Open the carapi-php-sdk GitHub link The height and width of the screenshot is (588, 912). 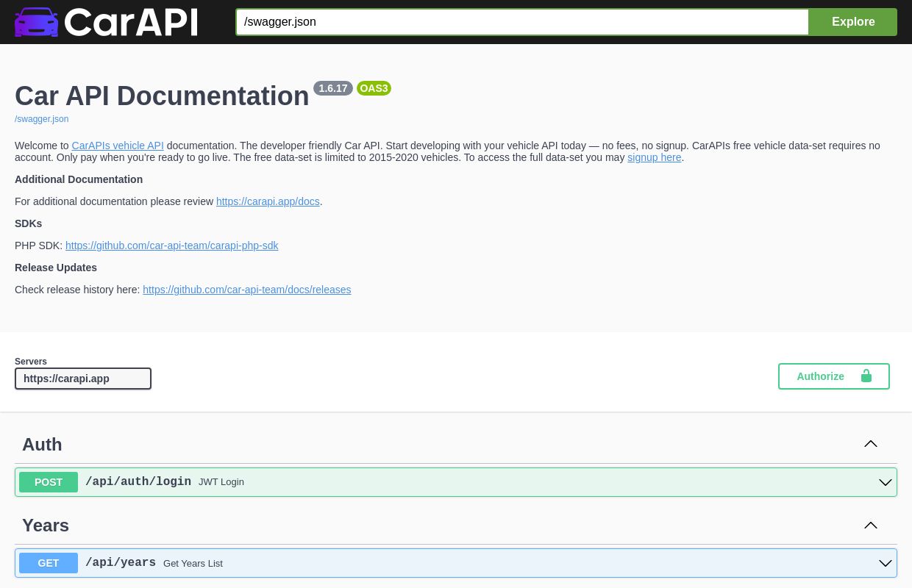171,245
